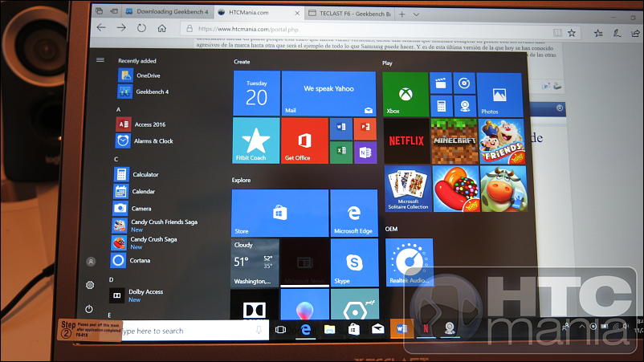644x362 pixels.
Task: Open the Skype tile
Action: tap(354, 262)
